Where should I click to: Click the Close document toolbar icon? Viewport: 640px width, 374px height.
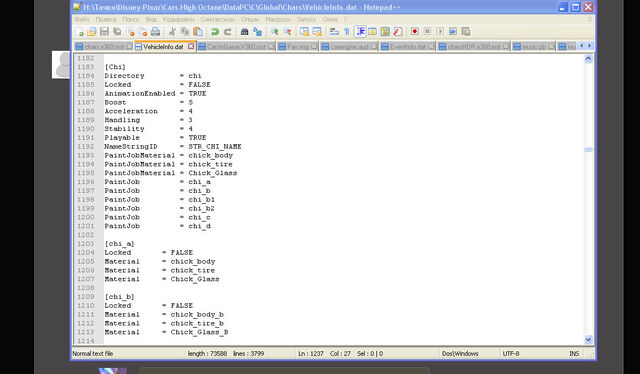(x=130, y=31)
